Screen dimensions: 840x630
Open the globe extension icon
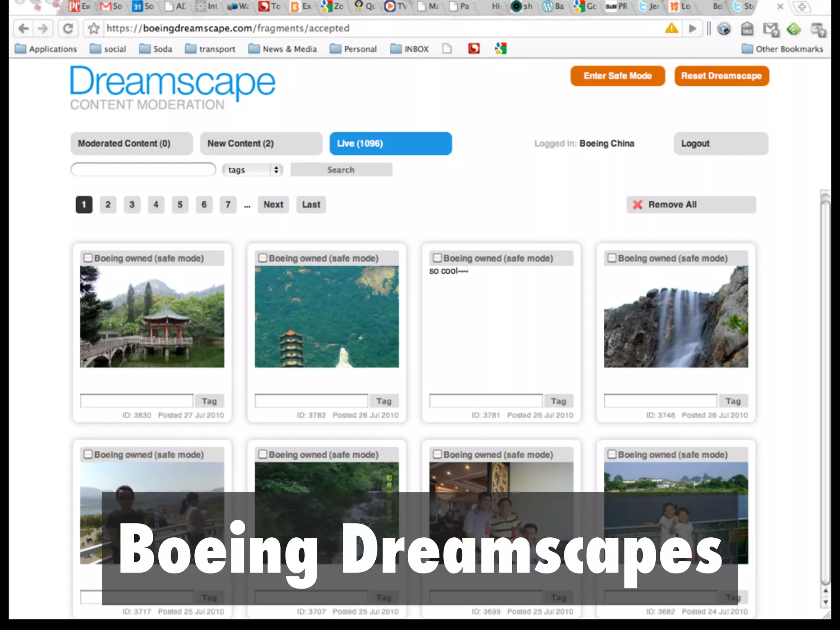coord(724,29)
